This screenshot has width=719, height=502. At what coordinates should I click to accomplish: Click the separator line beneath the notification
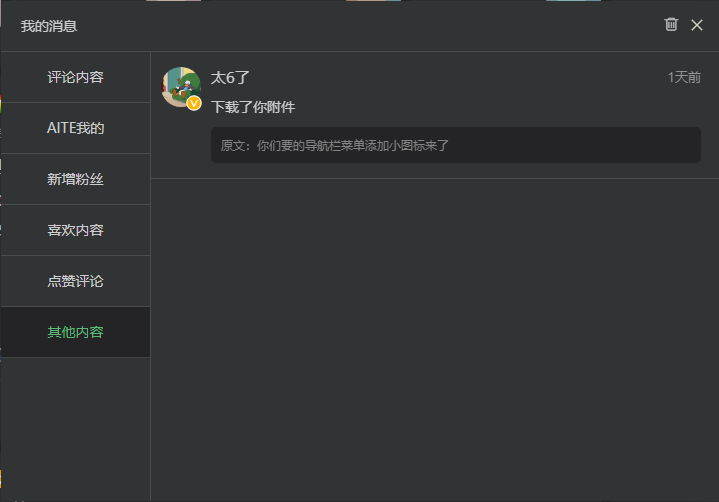435,178
